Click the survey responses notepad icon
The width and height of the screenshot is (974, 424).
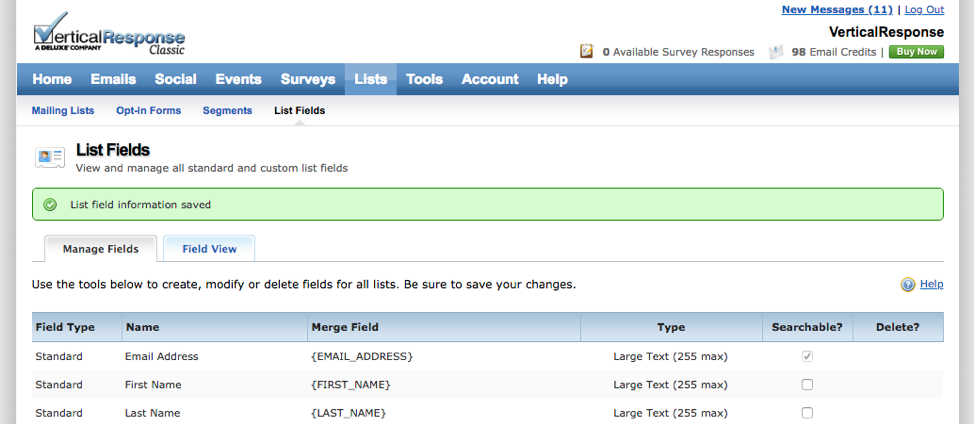click(586, 51)
